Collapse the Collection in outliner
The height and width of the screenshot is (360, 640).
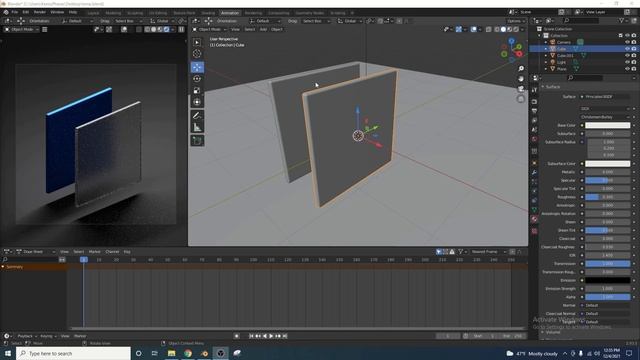[540, 36]
